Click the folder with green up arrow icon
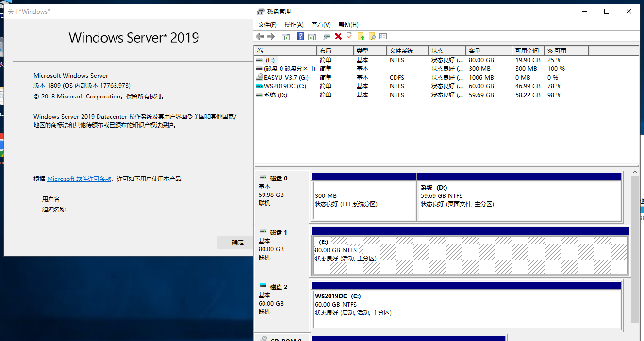The height and width of the screenshot is (341, 644). point(361,37)
